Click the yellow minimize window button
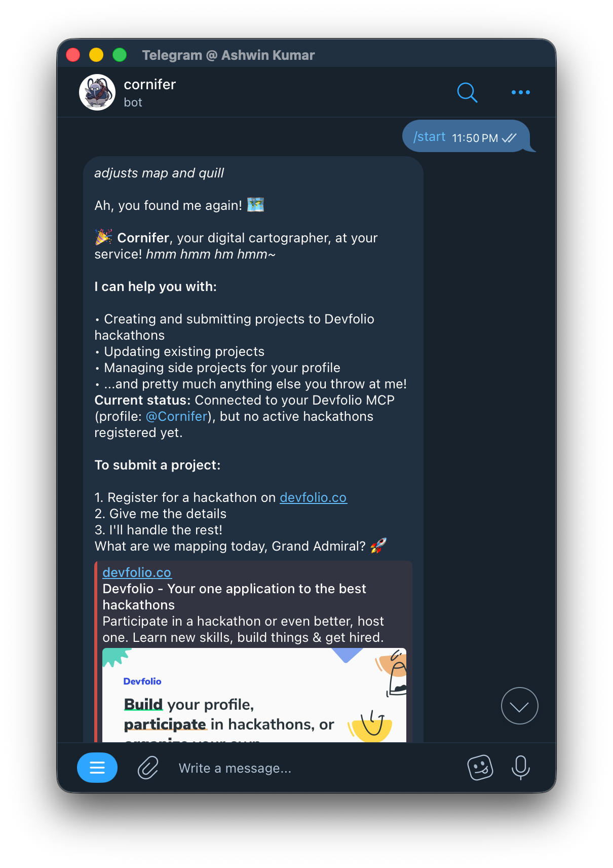Viewport: 613px width, 868px height. coord(96,55)
